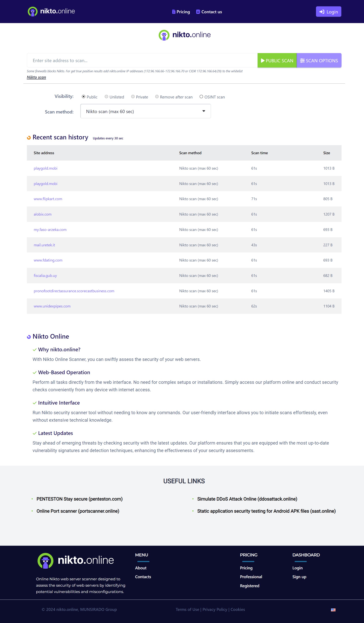Image resolution: width=364 pixels, height=623 pixels.
Task: Click the Nikto scan underlined link
Action: tap(36, 77)
